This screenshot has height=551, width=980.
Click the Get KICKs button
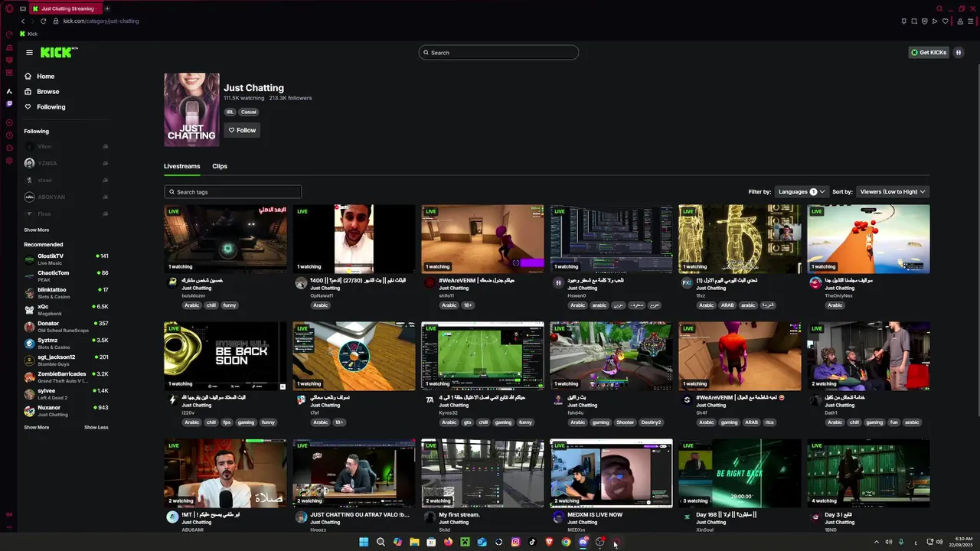tap(928, 53)
